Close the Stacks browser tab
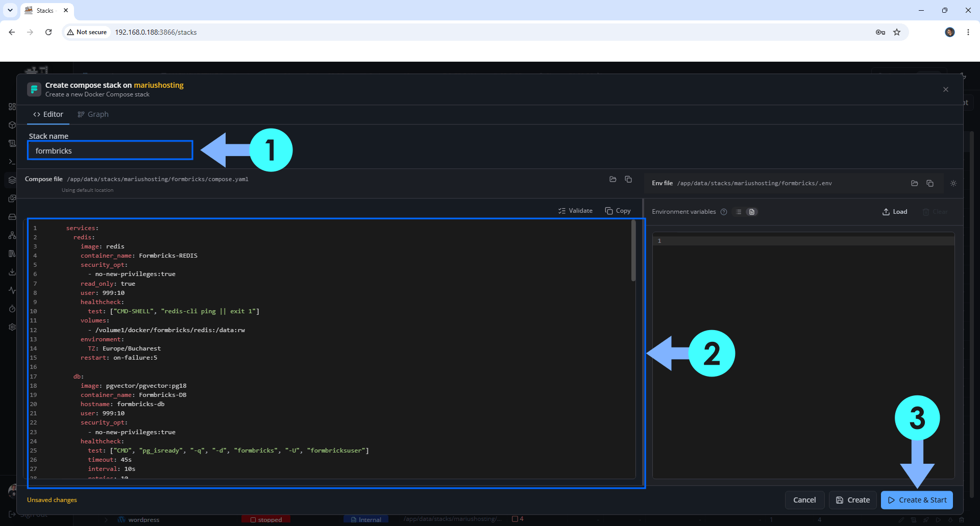Viewport: 980px width, 526px height. (66, 10)
